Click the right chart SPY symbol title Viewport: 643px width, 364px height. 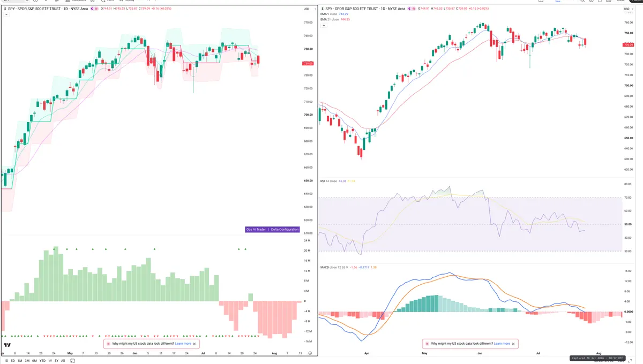point(365,9)
